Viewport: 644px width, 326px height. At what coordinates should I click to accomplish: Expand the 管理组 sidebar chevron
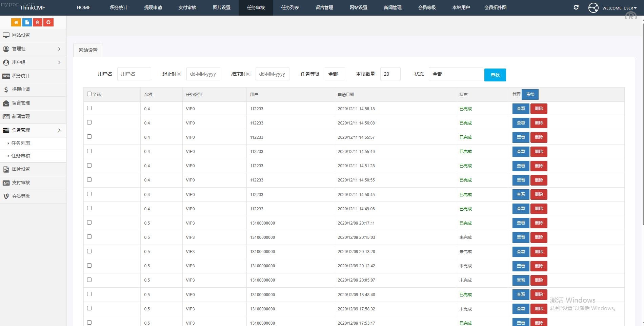(x=59, y=49)
